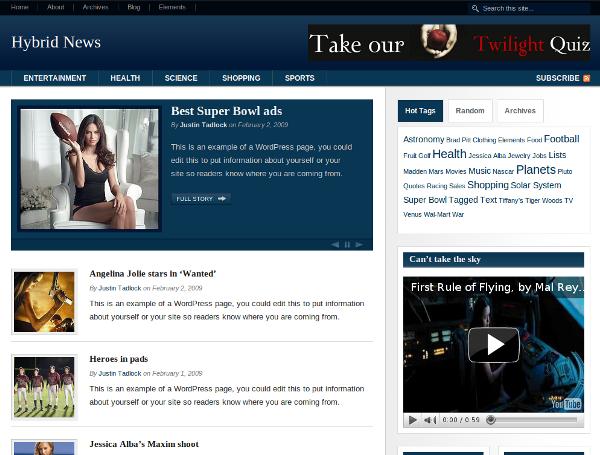Click the Hybrid News site title
Image resolution: width=600 pixels, height=455 pixels.
[56, 42]
